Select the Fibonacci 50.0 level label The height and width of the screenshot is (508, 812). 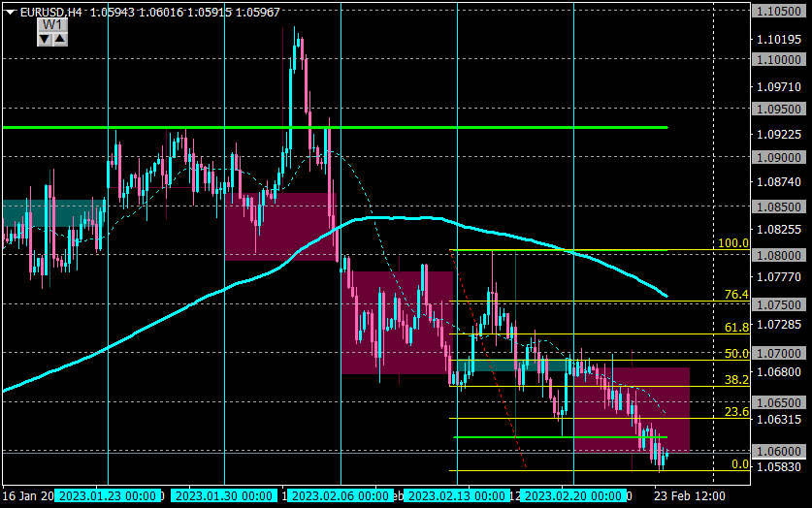point(736,353)
